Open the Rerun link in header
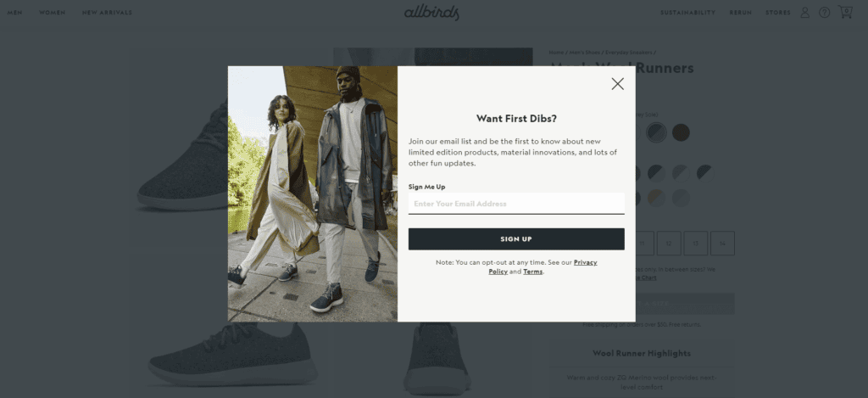The image size is (868, 398). pos(740,13)
